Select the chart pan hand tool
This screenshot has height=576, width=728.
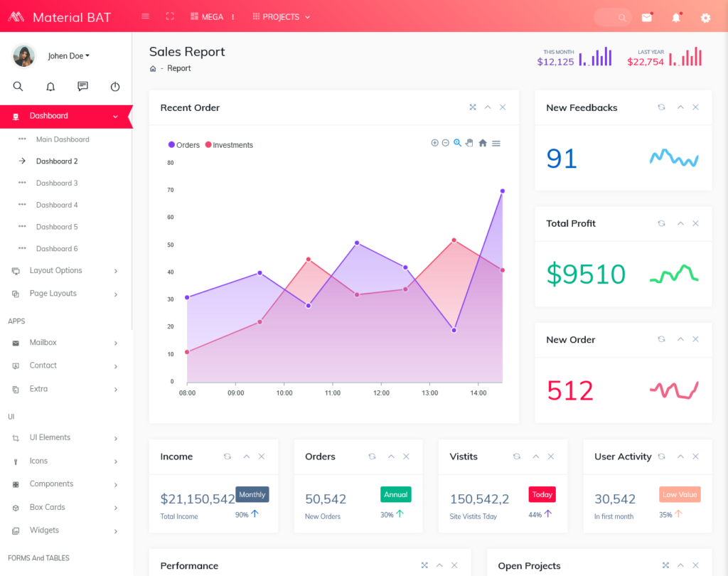click(x=469, y=143)
